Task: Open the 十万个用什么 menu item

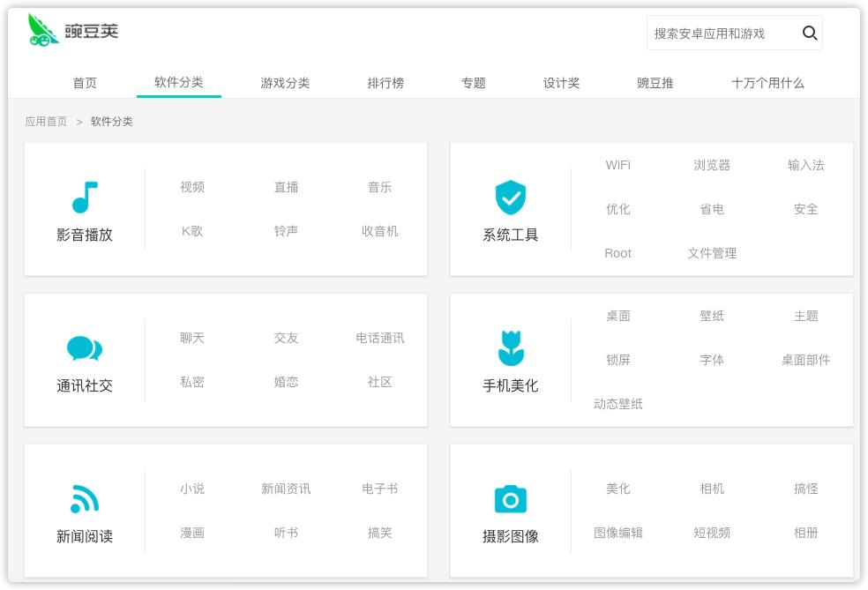Action: click(x=767, y=83)
